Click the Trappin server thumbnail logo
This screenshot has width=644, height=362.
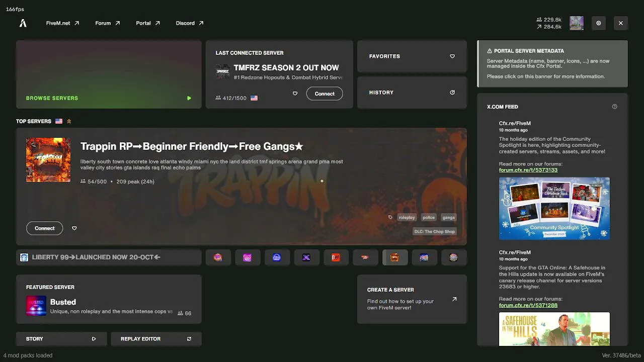pos(48,160)
